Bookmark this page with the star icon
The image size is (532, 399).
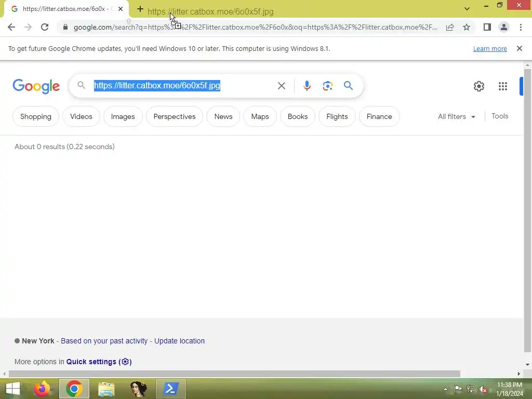tap(467, 27)
